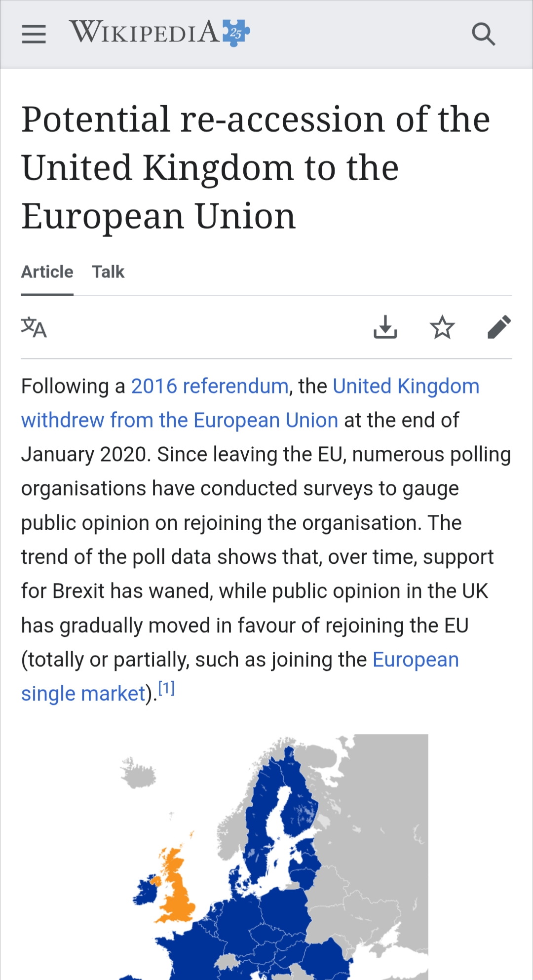This screenshot has width=533, height=980.
Task: Open the language selector icon
Action: pyautogui.click(x=34, y=327)
